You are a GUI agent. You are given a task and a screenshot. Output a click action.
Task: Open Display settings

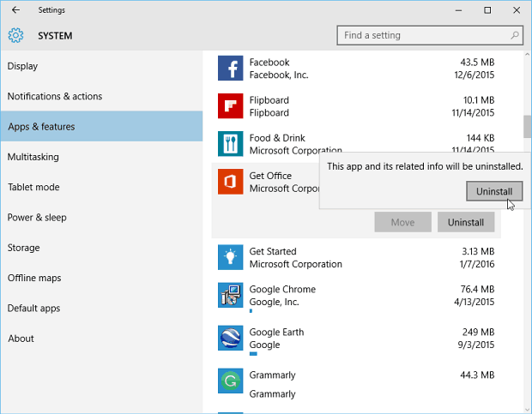[102, 66]
